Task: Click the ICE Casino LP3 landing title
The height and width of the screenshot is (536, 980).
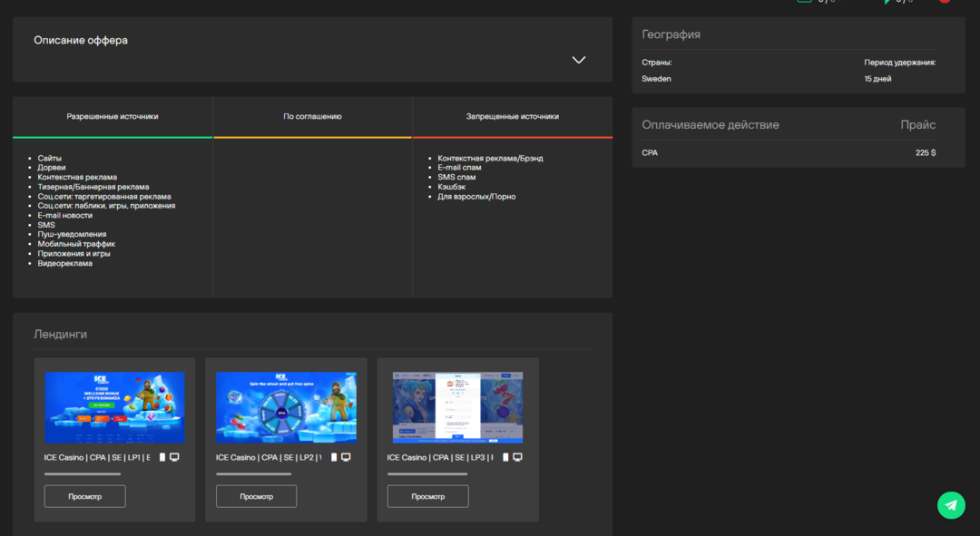Action: pyautogui.click(x=440, y=458)
